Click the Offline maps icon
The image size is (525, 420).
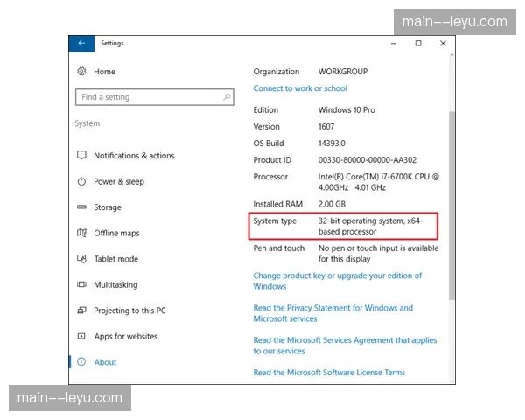(81, 234)
